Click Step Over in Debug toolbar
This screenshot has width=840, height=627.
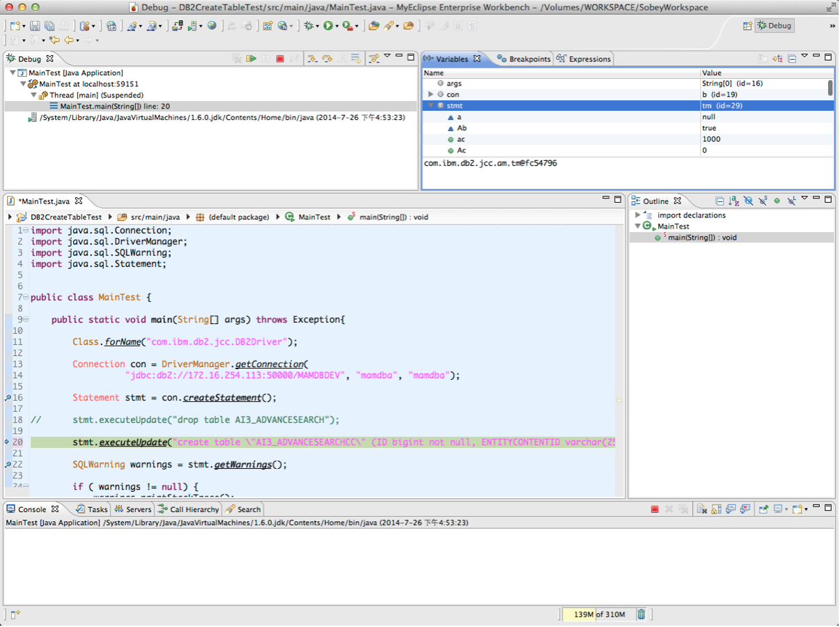click(x=327, y=59)
